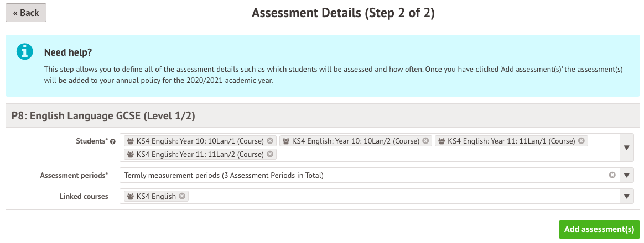Clear the Termly measurement periods selection
Viewport: 644px width, 243px height.
[612, 176]
